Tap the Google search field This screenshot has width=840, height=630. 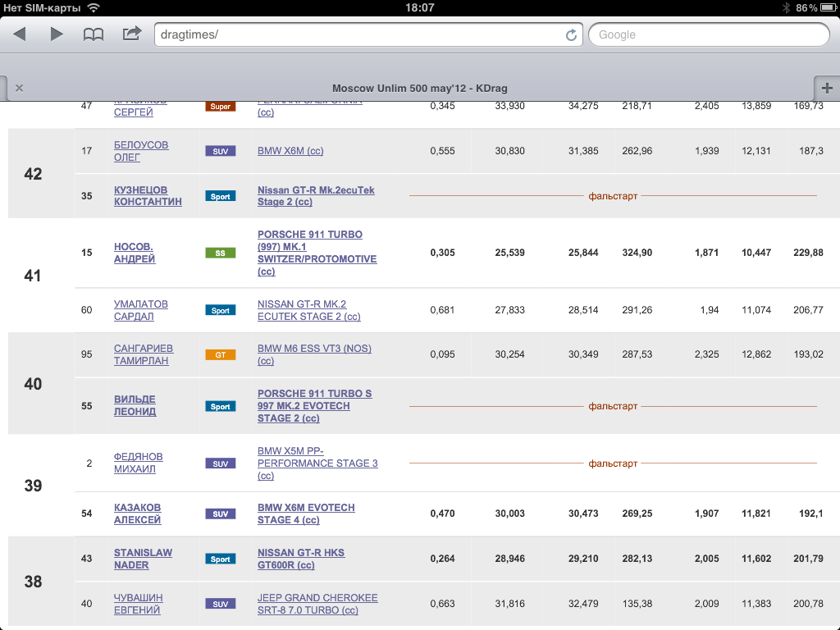point(709,34)
